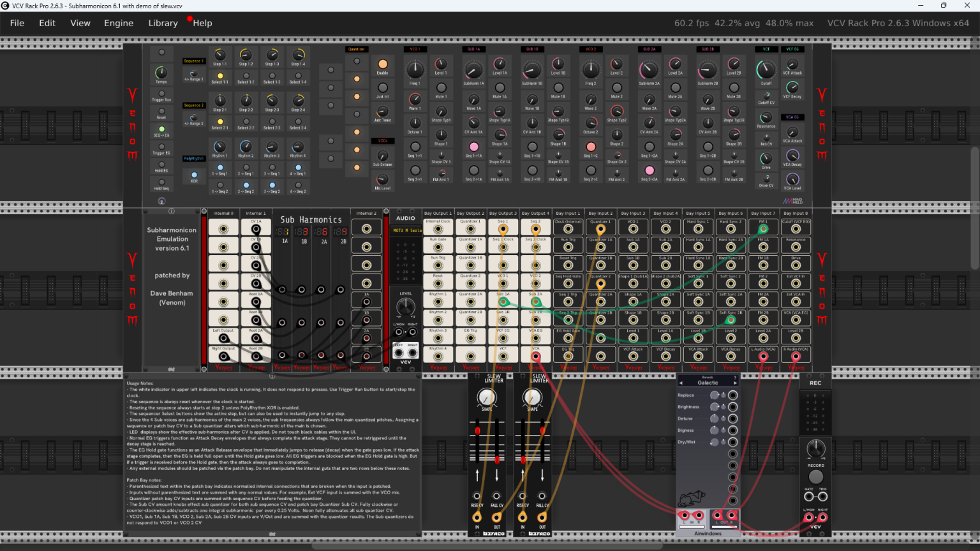Toggle the Hold EG button
This screenshot has height=551, width=980.
161,165
